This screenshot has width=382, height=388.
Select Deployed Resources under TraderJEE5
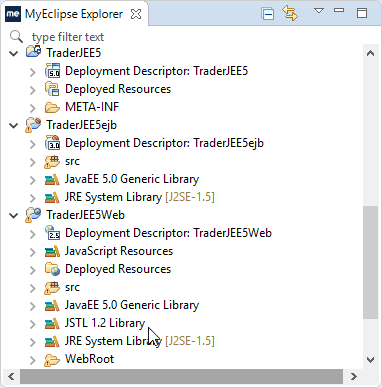[x=118, y=89]
